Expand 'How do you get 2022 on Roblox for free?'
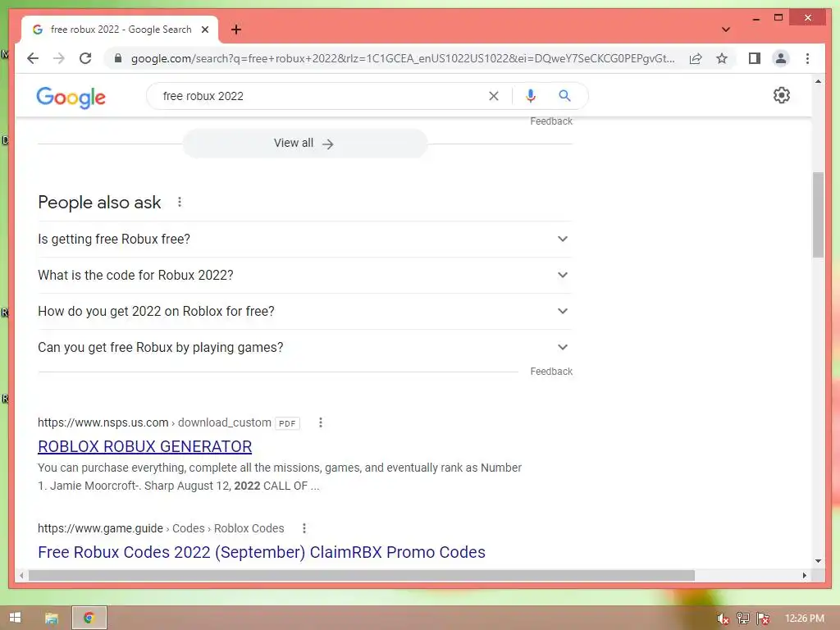The height and width of the screenshot is (630, 840). point(305,311)
